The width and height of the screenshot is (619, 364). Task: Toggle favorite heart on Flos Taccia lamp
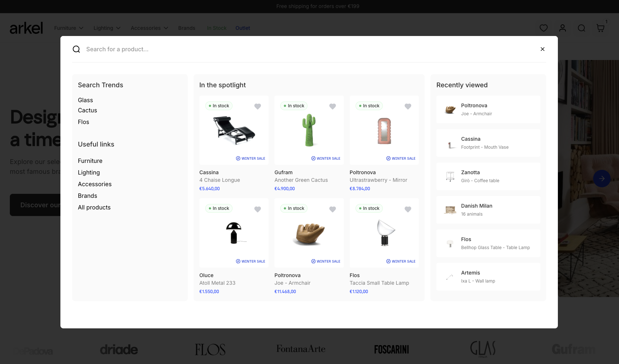point(408,209)
